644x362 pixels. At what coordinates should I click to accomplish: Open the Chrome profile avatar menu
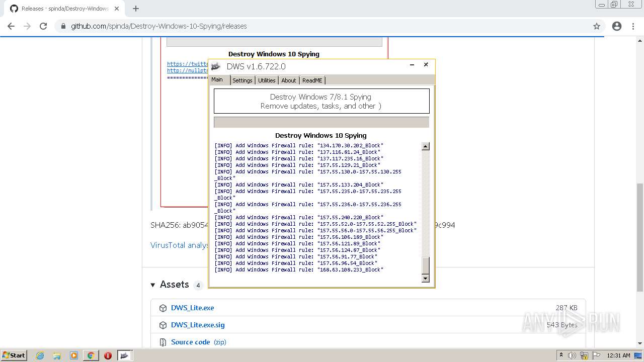click(617, 26)
